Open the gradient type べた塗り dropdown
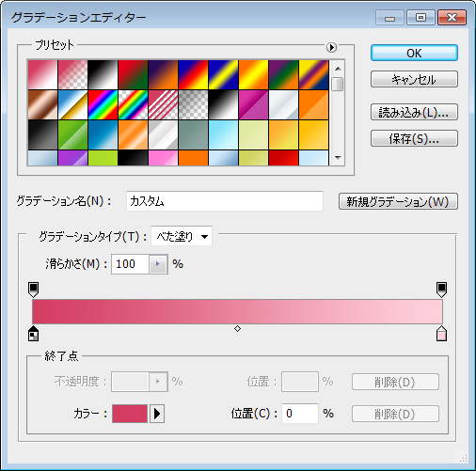The height and width of the screenshot is (471, 476). pos(182,236)
